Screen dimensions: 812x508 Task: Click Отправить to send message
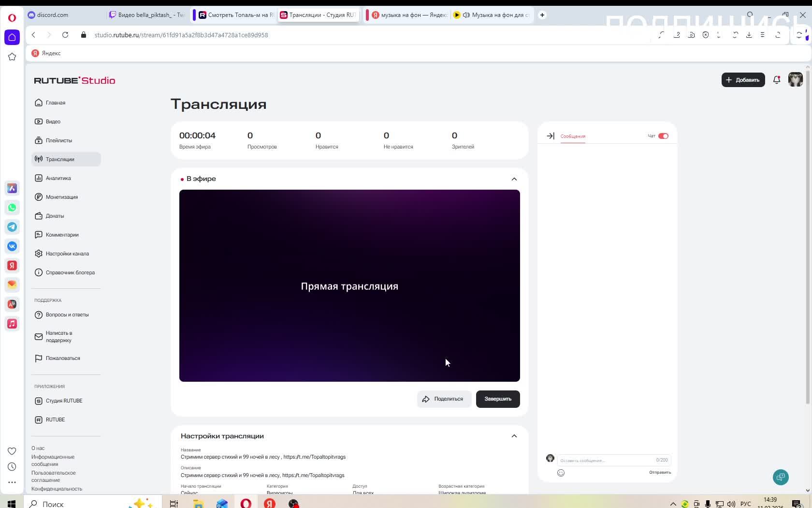[x=660, y=472]
